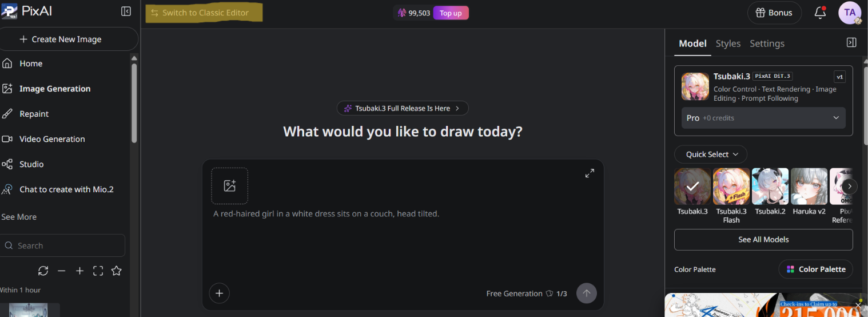868x317 pixels.
Task: Show next models with the carousel arrow
Action: pyautogui.click(x=850, y=187)
